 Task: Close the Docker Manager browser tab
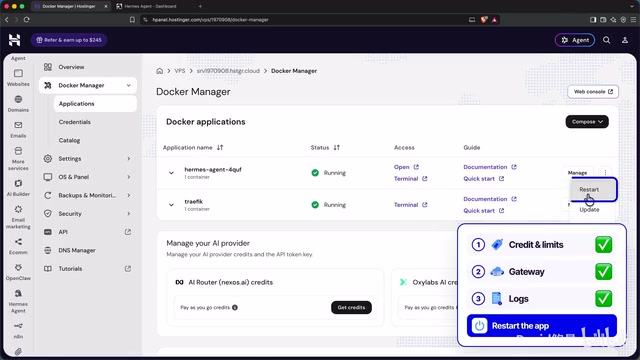(106, 7)
